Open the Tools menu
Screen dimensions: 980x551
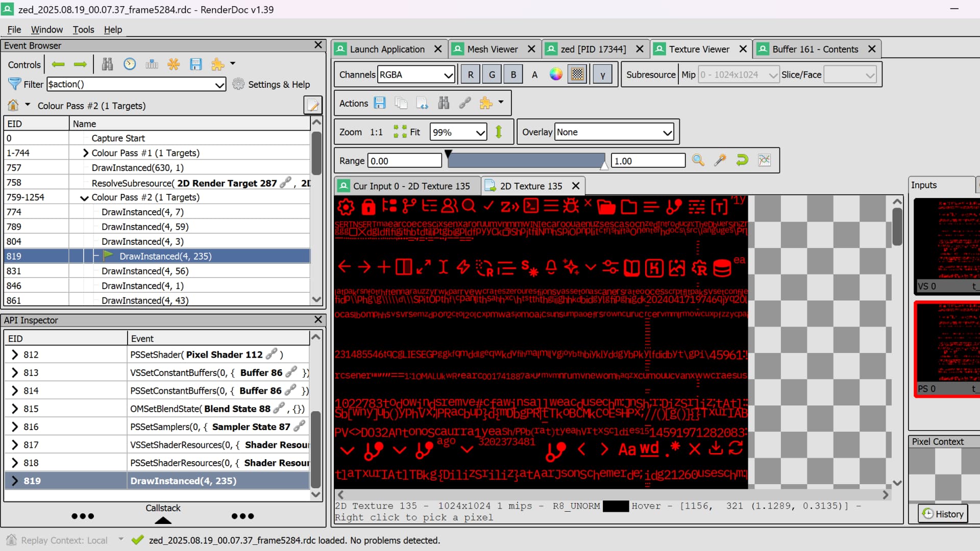(x=83, y=30)
